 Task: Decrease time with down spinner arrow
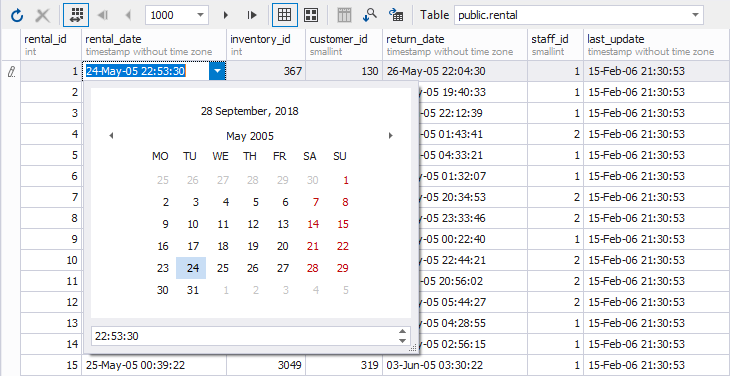pyautogui.click(x=403, y=341)
